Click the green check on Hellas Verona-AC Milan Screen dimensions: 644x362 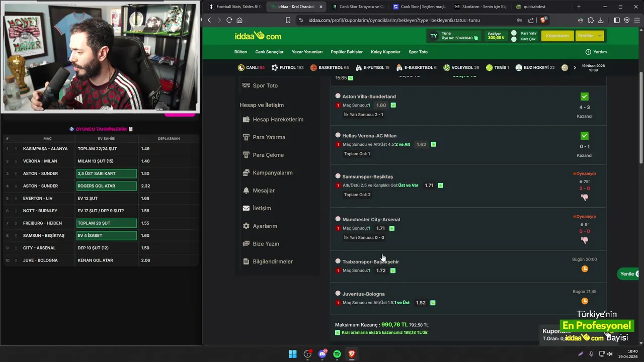click(584, 136)
